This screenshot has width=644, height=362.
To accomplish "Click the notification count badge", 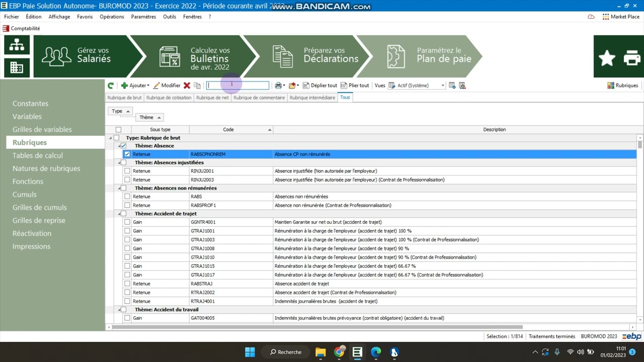I will [632, 352].
